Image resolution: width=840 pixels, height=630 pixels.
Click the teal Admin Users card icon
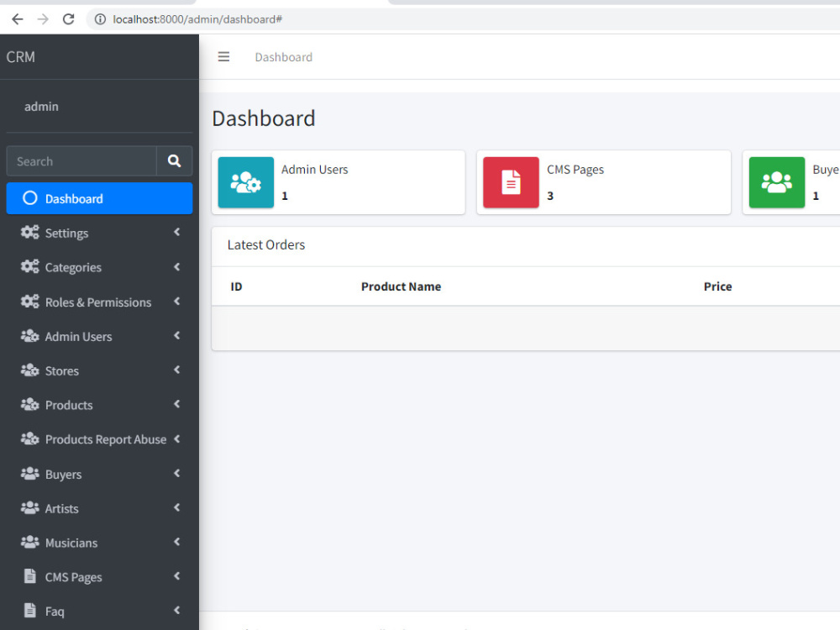246,182
